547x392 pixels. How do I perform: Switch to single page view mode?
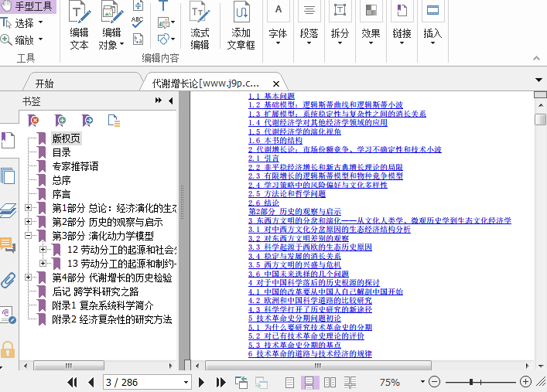pos(289,382)
